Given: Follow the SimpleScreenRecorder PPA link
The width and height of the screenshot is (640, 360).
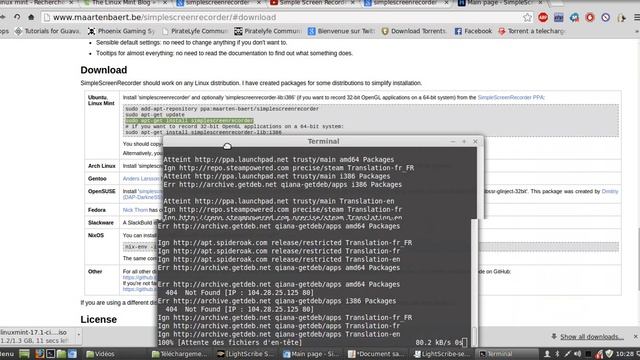Looking at the screenshot, I should tap(511, 98).
